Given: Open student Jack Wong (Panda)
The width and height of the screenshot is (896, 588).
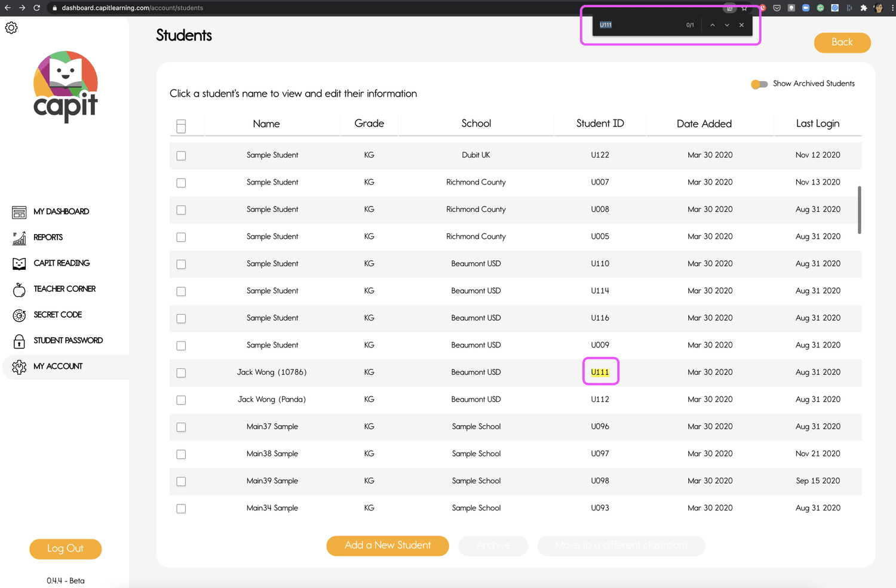Looking at the screenshot, I should click(272, 399).
